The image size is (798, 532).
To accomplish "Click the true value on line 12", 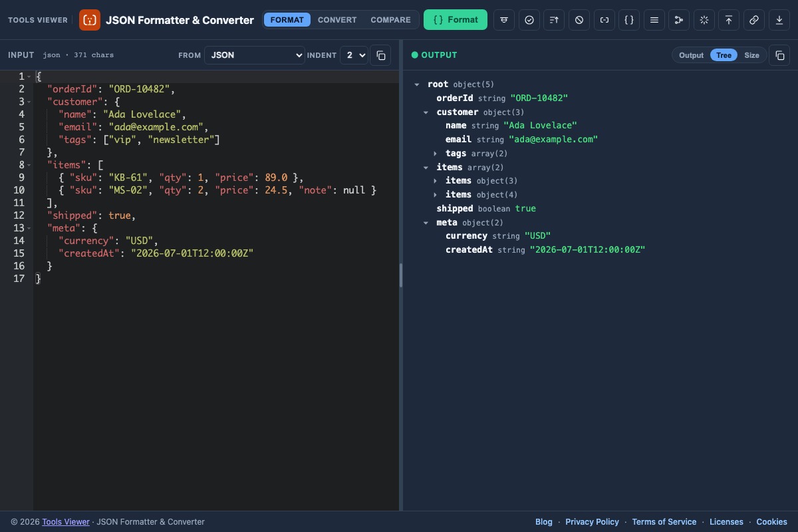I will (120, 215).
